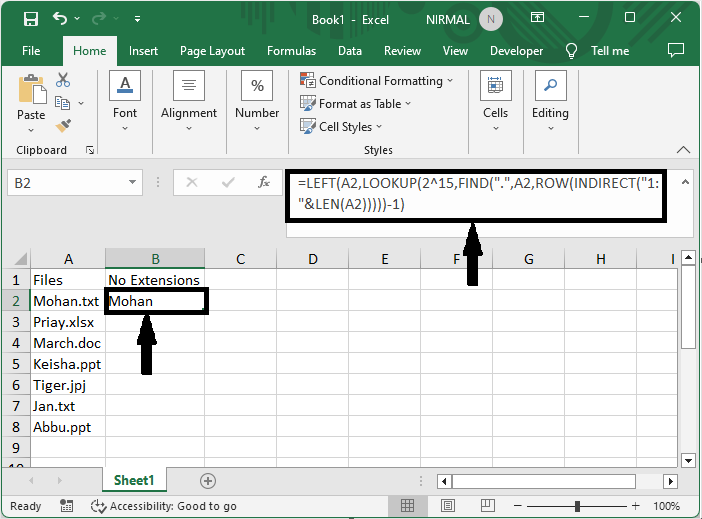
Task: Click the Format Painter brush icon
Action: click(x=63, y=125)
